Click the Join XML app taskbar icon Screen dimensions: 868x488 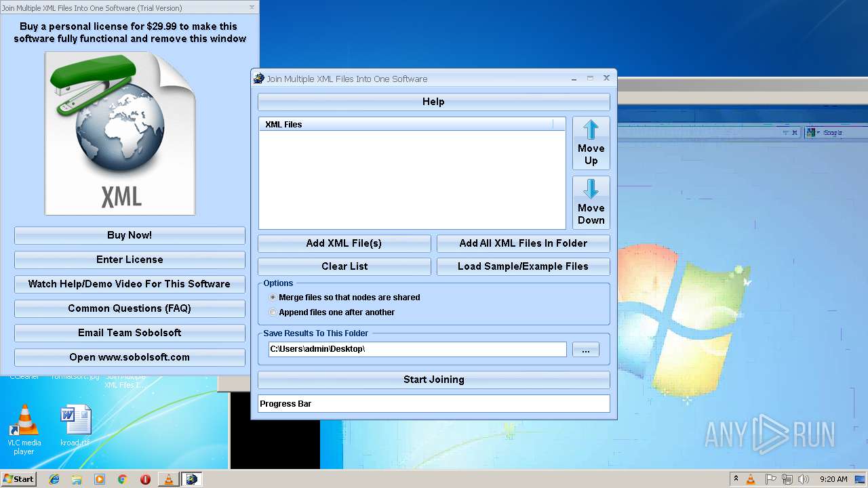tap(191, 479)
